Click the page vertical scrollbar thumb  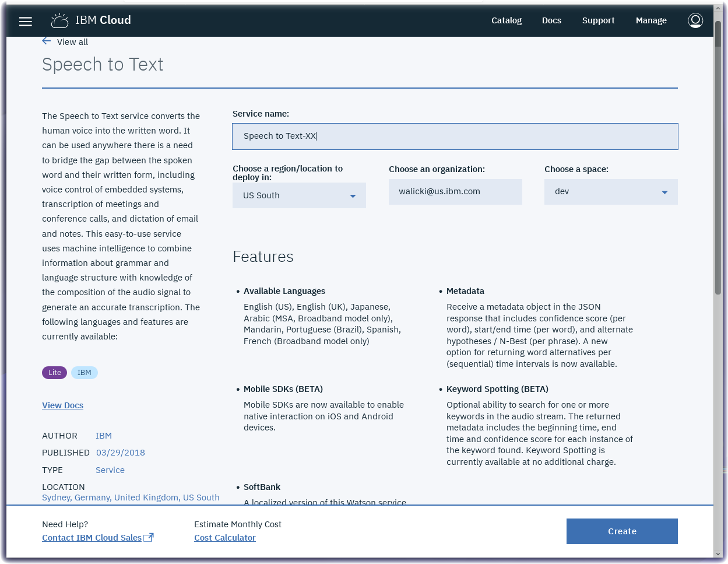[718, 157]
